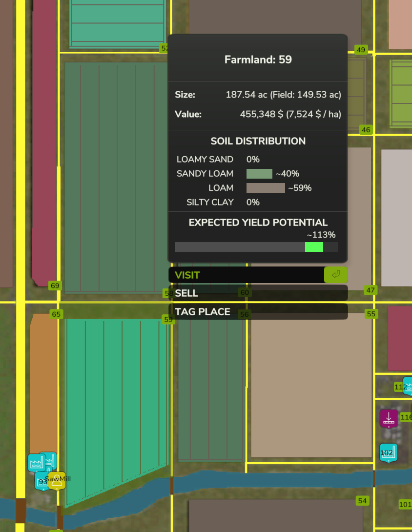Select farmland number marker 112
Viewport: 412px width, 532px height.
(x=400, y=387)
